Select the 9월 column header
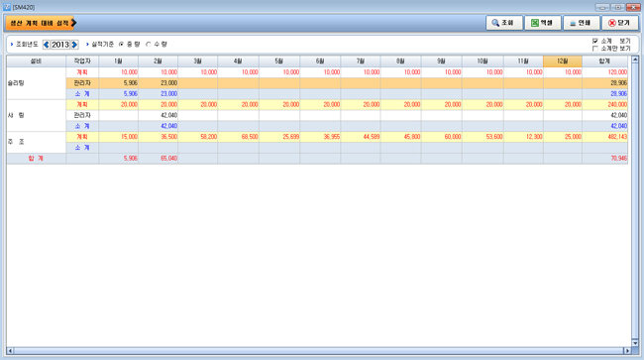Screen dimensions: 644x360 442,61
